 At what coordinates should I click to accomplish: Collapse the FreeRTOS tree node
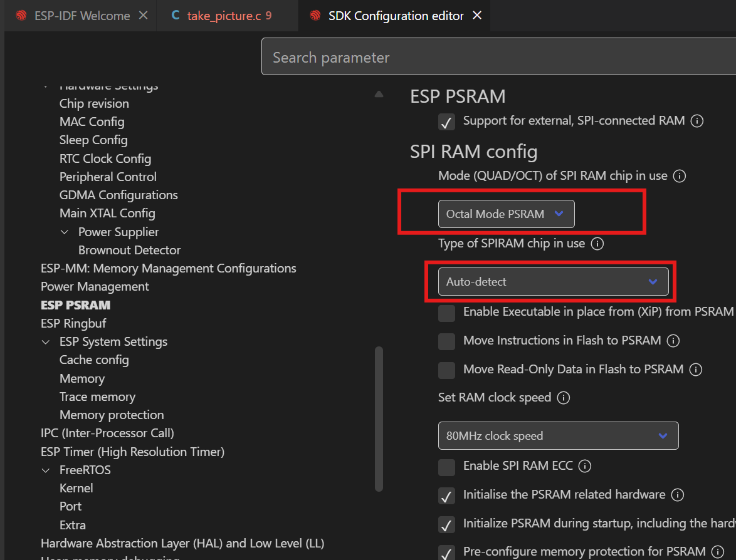coord(46,470)
